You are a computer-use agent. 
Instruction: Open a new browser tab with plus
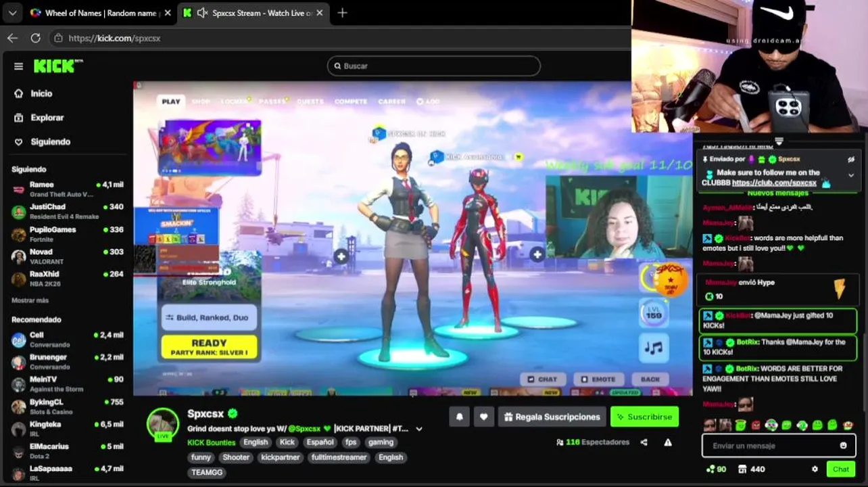coord(342,13)
